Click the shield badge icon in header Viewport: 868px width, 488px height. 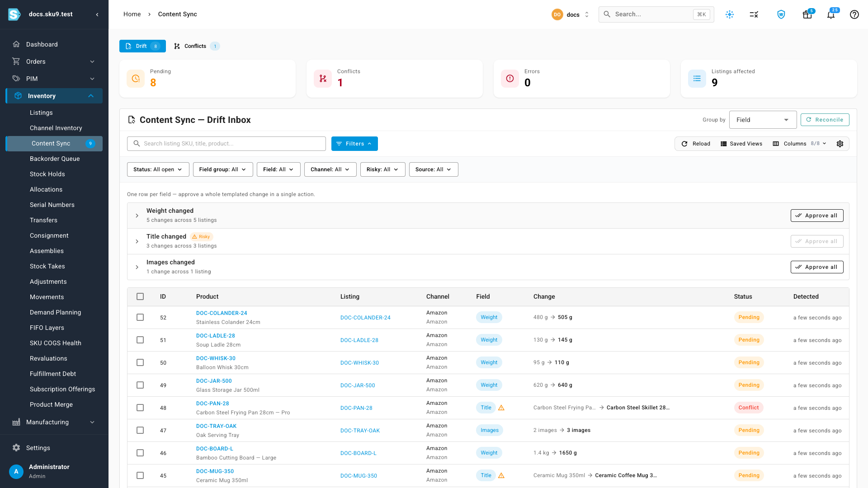point(781,14)
